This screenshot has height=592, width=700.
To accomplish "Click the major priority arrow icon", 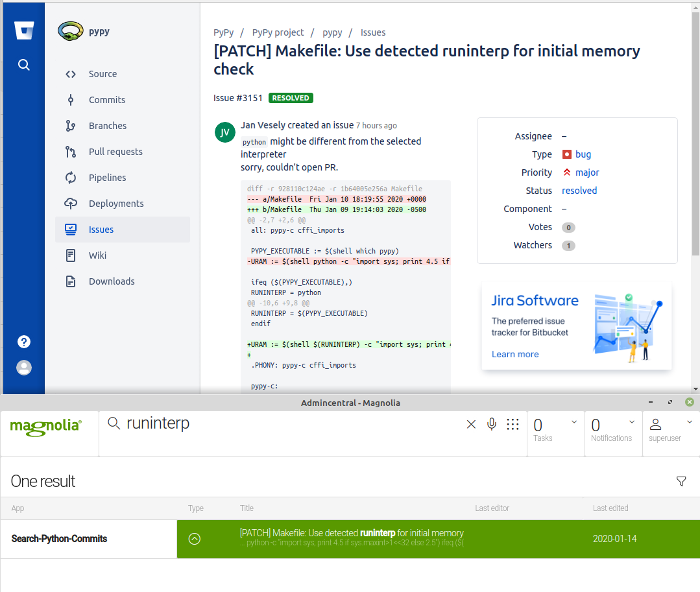I will (567, 172).
